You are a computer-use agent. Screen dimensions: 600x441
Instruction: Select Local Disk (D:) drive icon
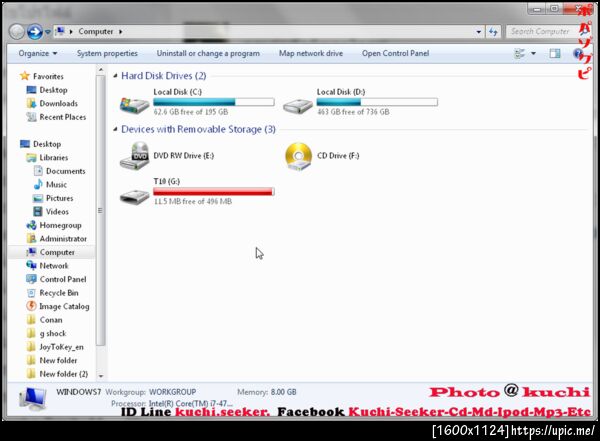[298, 105]
